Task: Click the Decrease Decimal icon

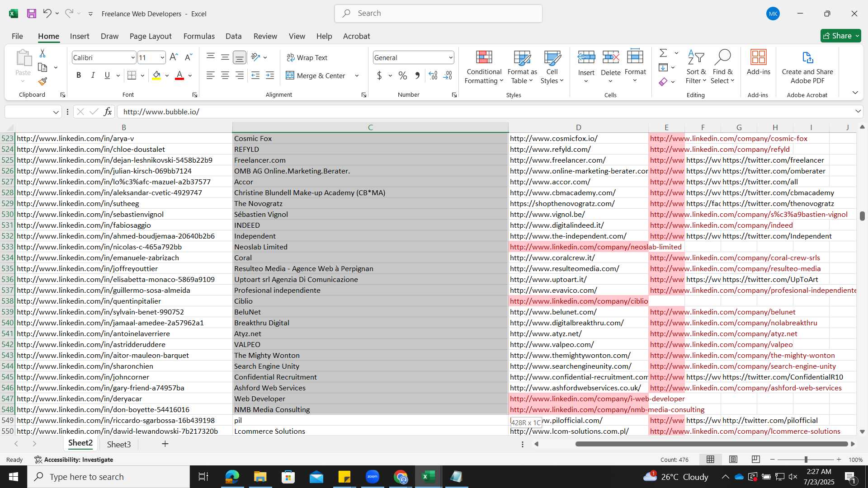Action: 448,75
